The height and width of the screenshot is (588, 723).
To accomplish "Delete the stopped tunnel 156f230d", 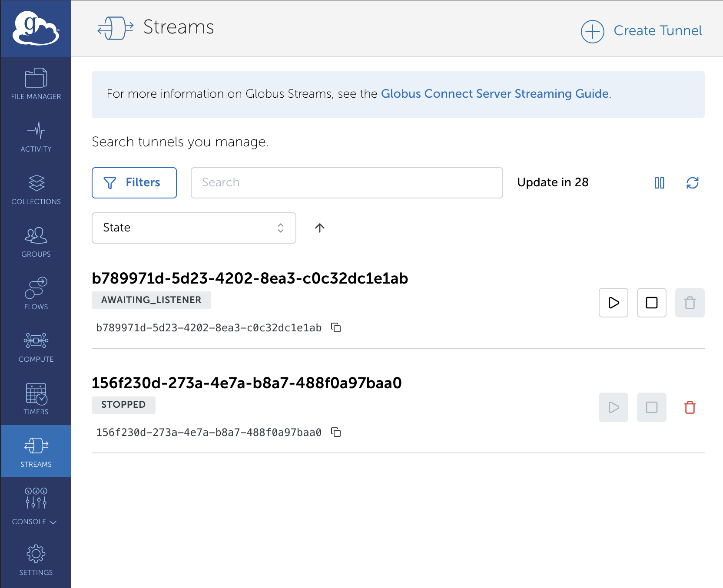I will pos(690,407).
